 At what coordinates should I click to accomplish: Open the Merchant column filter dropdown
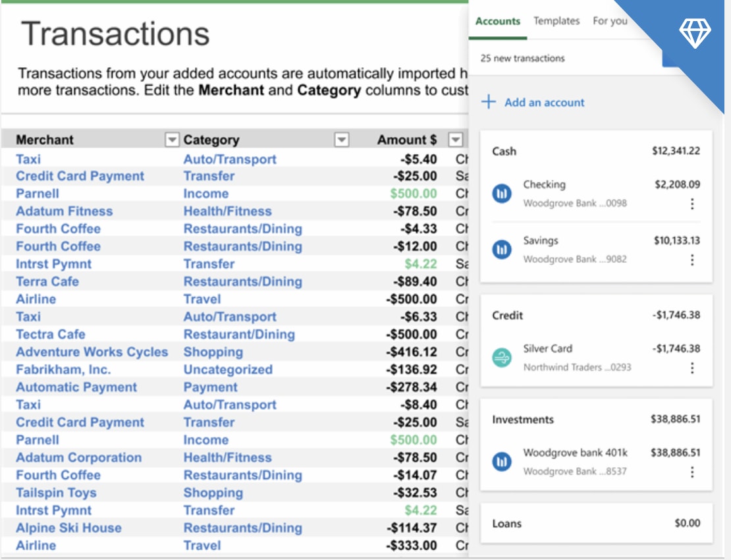172,140
